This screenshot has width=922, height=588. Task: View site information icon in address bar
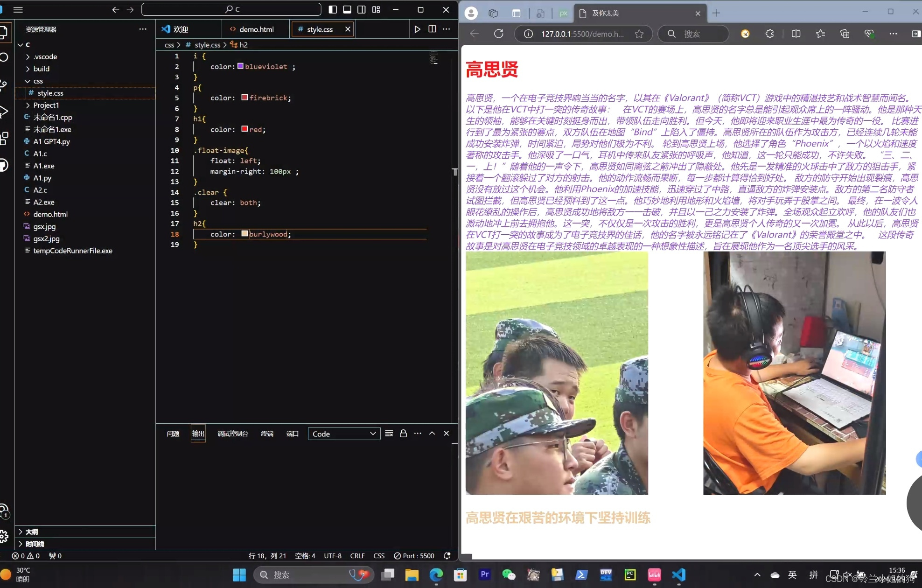(x=528, y=34)
